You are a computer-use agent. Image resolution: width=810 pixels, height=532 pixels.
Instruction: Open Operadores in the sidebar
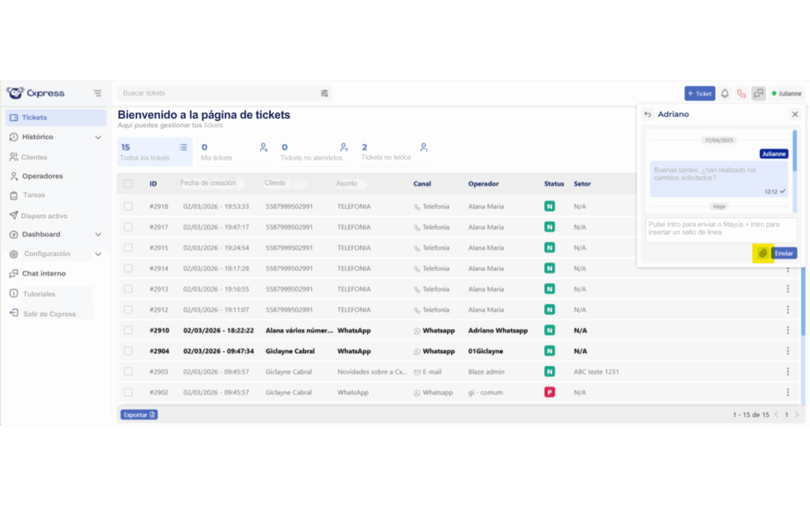[x=42, y=176]
